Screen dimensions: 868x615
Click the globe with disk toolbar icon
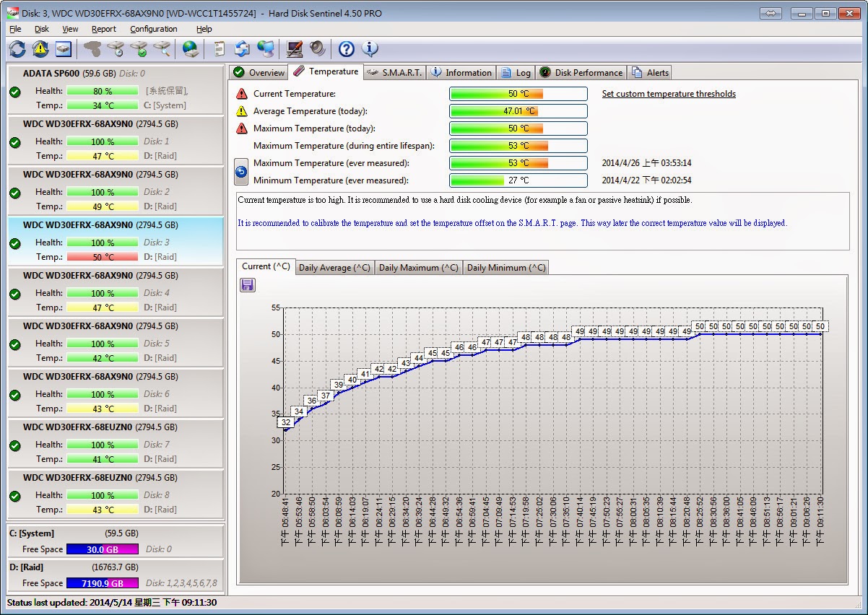point(191,49)
